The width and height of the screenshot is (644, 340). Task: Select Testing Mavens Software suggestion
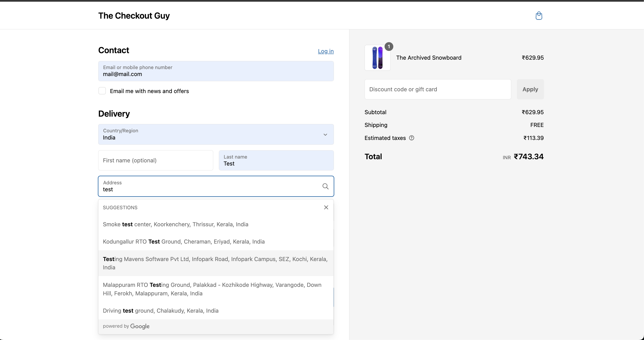(215, 263)
